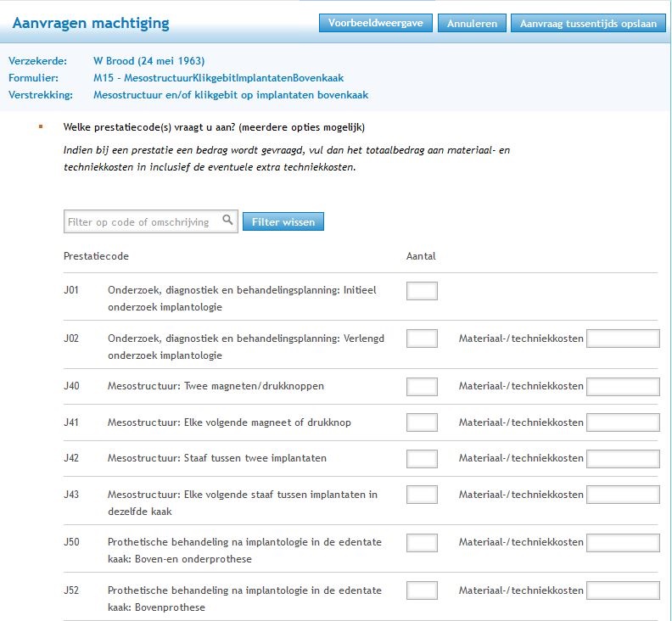672x621 pixels.
Task: Select the Aantal field for J41
Action: pyautogui.click(x=422, y=422)
